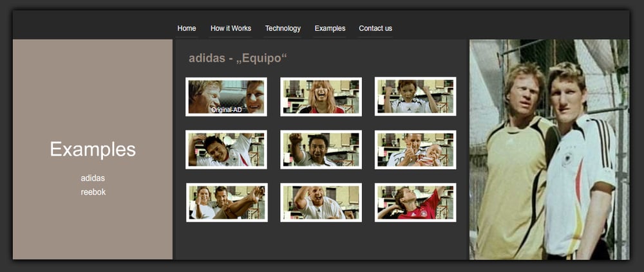The image size is (644, 272).
Task: Open thumbnail of boy in red jersey
Action: (415, 203)
